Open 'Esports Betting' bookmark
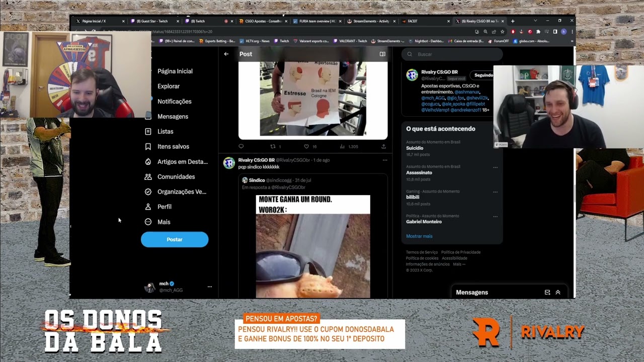 click(218, 41)
